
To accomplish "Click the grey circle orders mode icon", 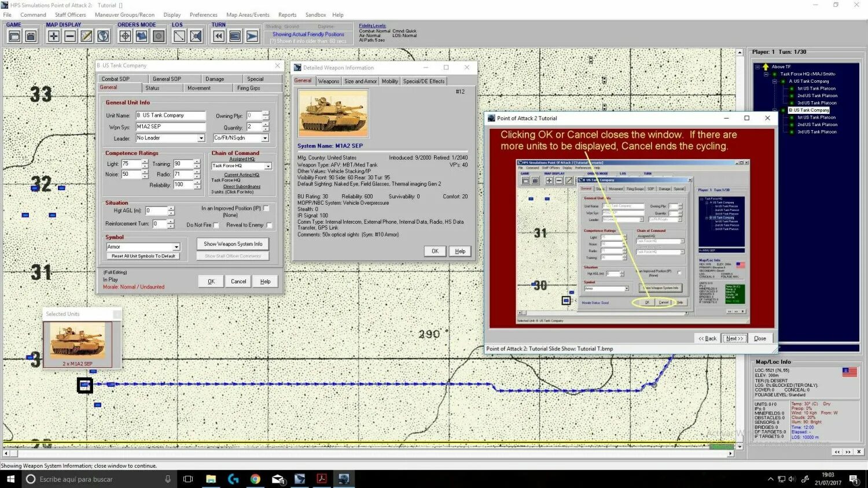I will (x=159, y=36).
